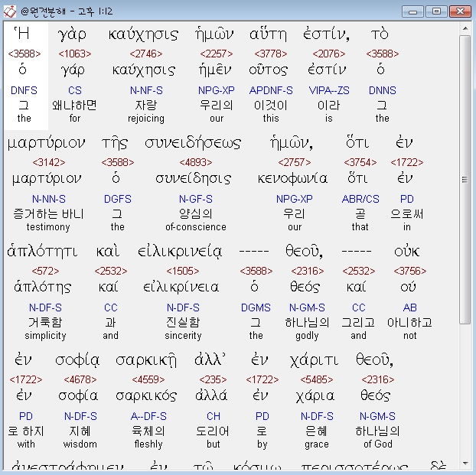The width and height of the screenshot is (476, 475).
Task: Click the morphology code AB
Action: point(410,307)
